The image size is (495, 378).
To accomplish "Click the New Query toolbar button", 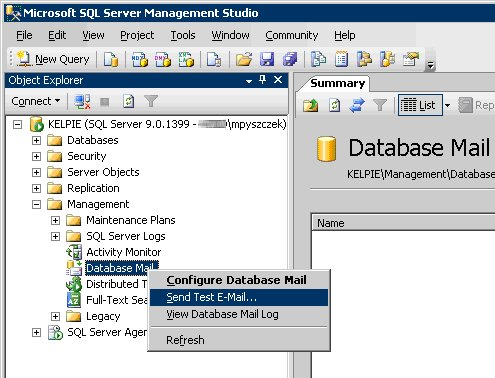I will pos(53,59).
